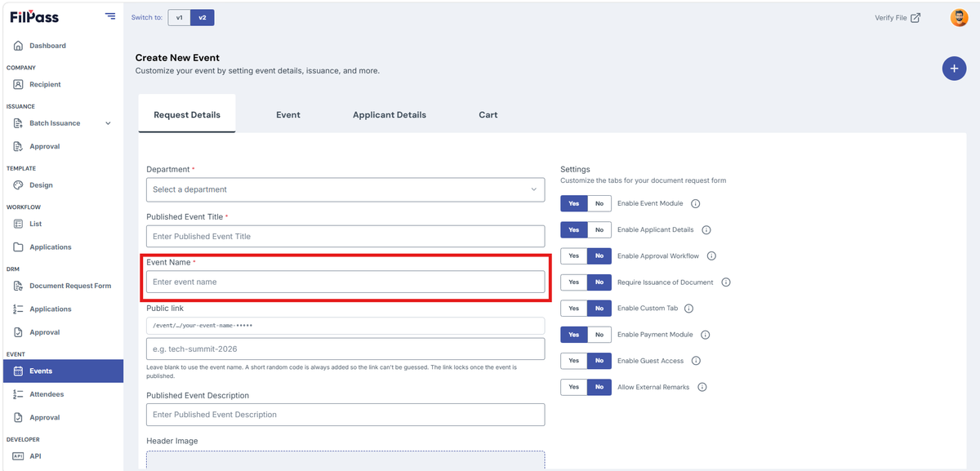Collapse sidebar with hamburger menu icon
Viewport: 980px width, 471px height.
(110, 16)
